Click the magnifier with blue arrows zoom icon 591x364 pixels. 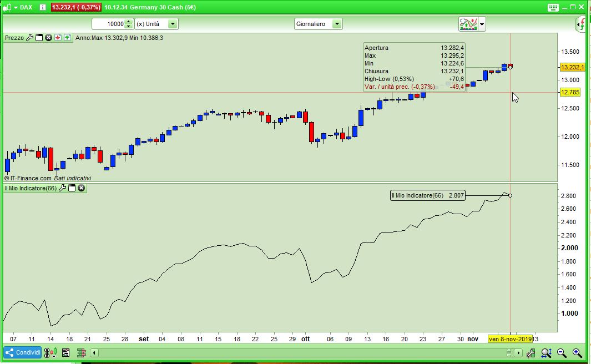click(546, 353)
